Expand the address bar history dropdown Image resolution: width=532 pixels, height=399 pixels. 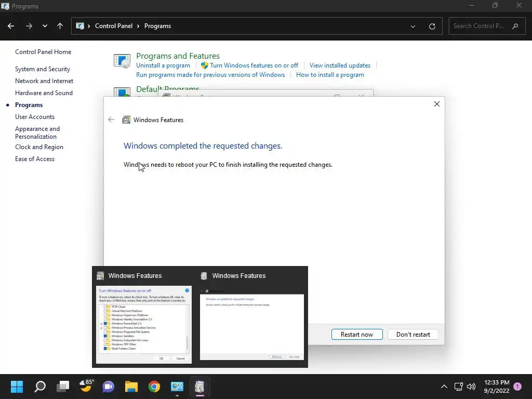[x=413, y=26]
